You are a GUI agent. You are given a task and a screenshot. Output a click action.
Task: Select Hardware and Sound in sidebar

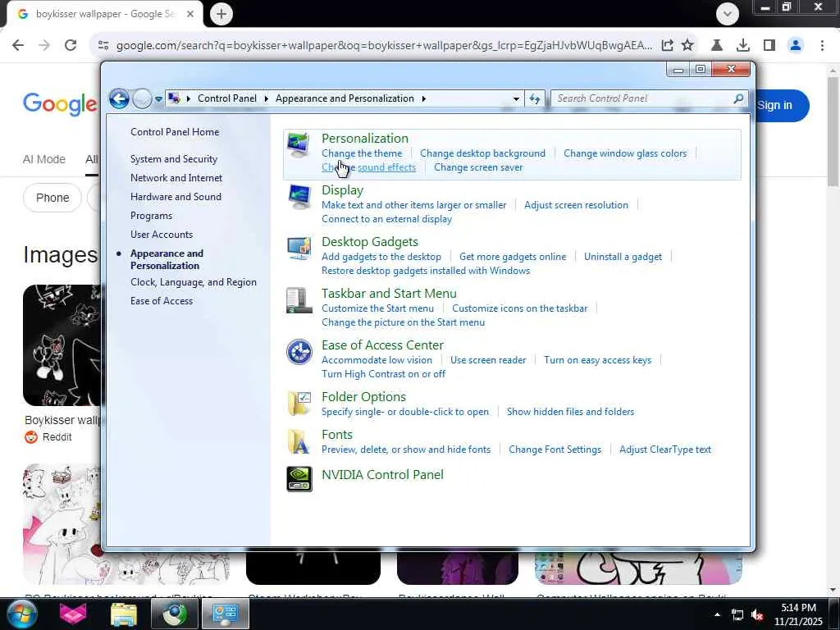click(176, 197)
